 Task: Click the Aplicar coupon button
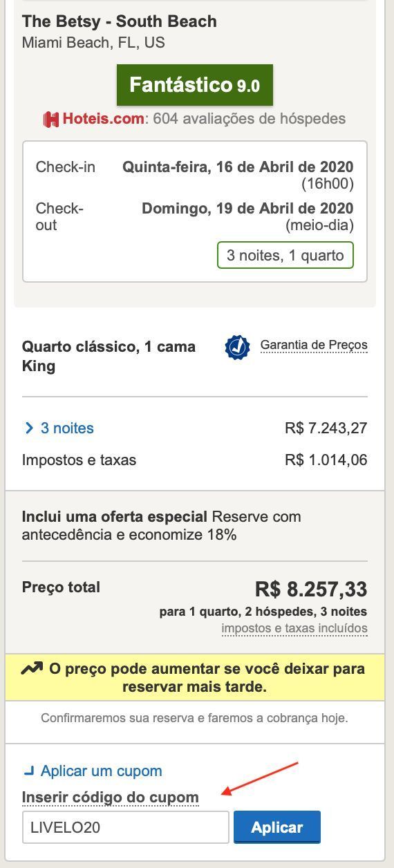point(277,827)
